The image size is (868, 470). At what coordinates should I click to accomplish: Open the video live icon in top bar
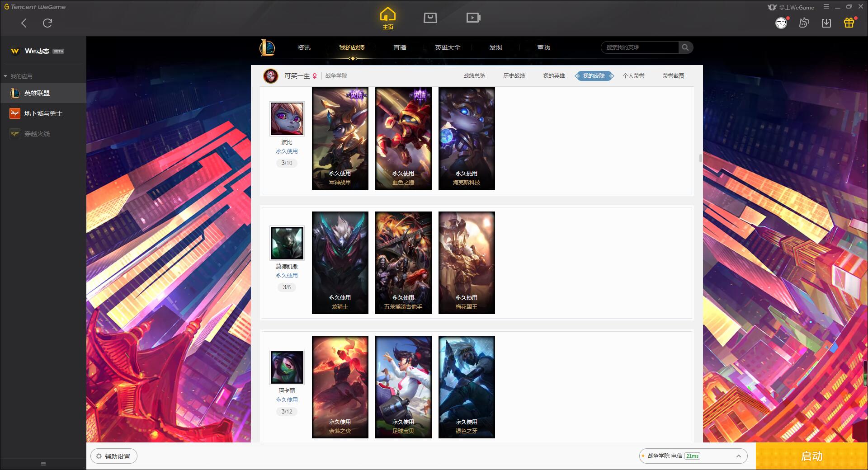click(x=473, y=18)
